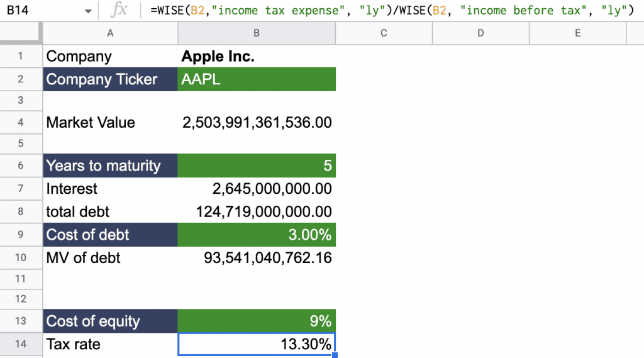Select the Market Value amount cell
Screen dimensions: 644x358
(x=257, y=123)
